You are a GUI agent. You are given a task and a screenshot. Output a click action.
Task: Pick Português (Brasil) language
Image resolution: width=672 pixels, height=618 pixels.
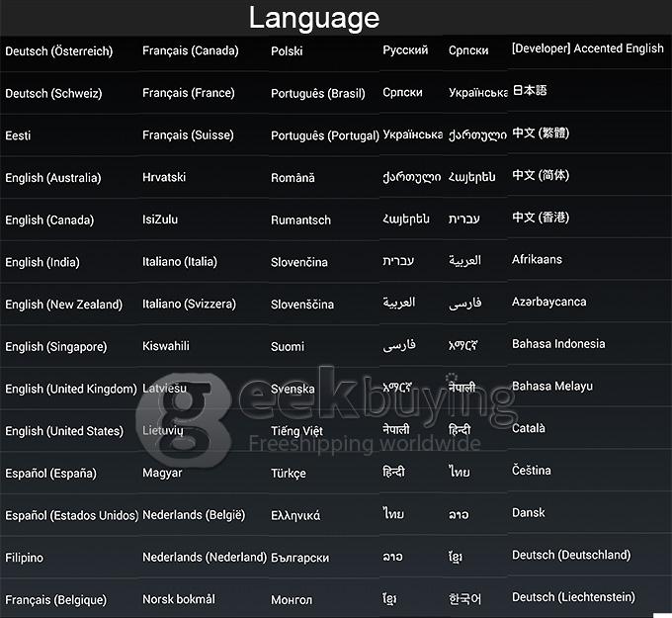(x=318, y=94)
